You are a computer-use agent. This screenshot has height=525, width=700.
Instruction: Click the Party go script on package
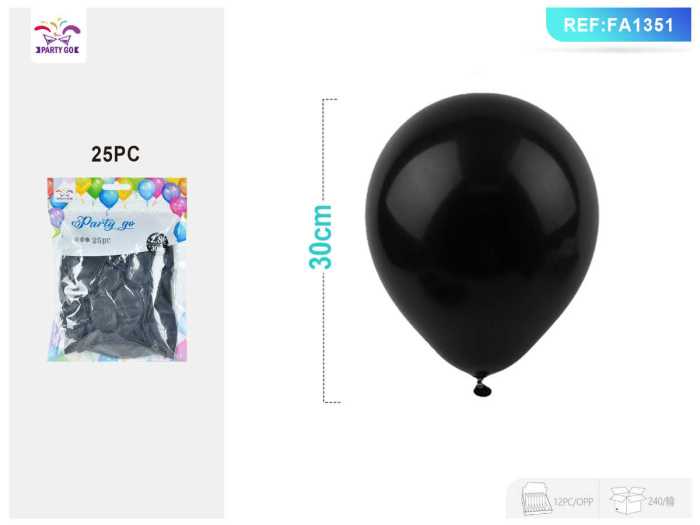104,223
